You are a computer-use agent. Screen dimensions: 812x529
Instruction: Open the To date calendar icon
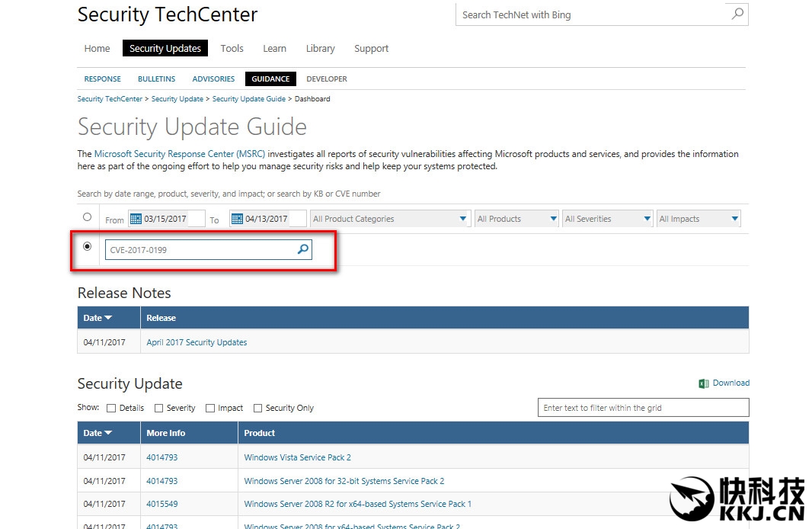237,219
